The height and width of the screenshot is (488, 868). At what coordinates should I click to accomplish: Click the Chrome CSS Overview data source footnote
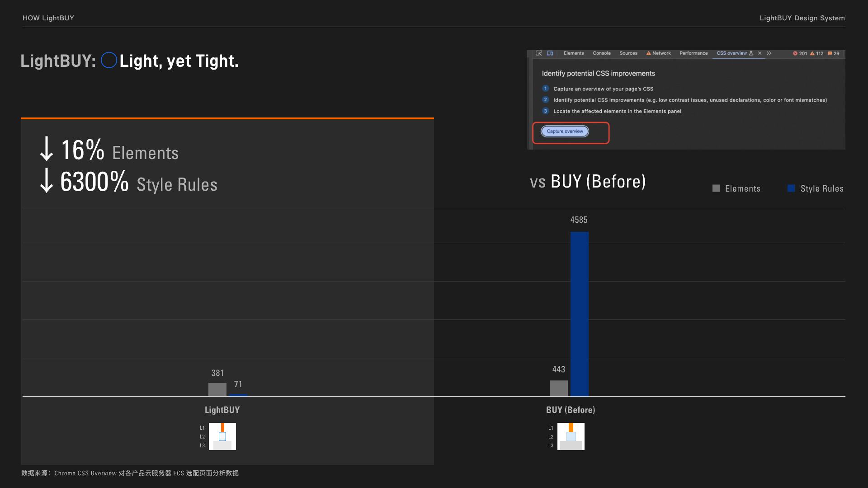click(130, 473)
